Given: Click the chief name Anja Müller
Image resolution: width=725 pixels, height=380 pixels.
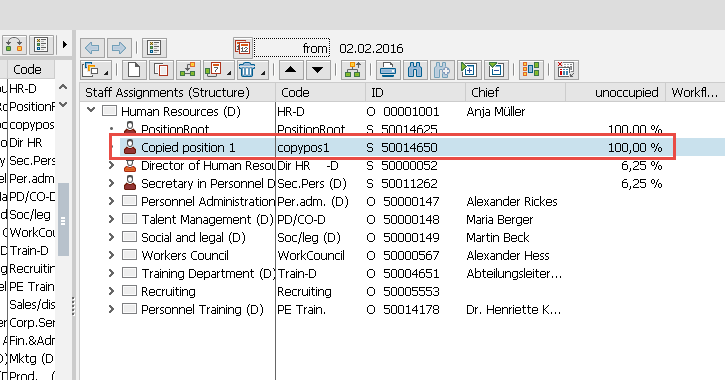Looking at the screenshot, I should tap(496, 111).
